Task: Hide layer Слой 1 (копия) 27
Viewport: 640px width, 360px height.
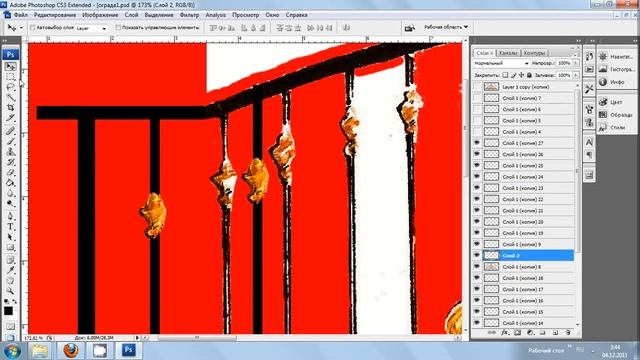Action: tap(477, 143)
